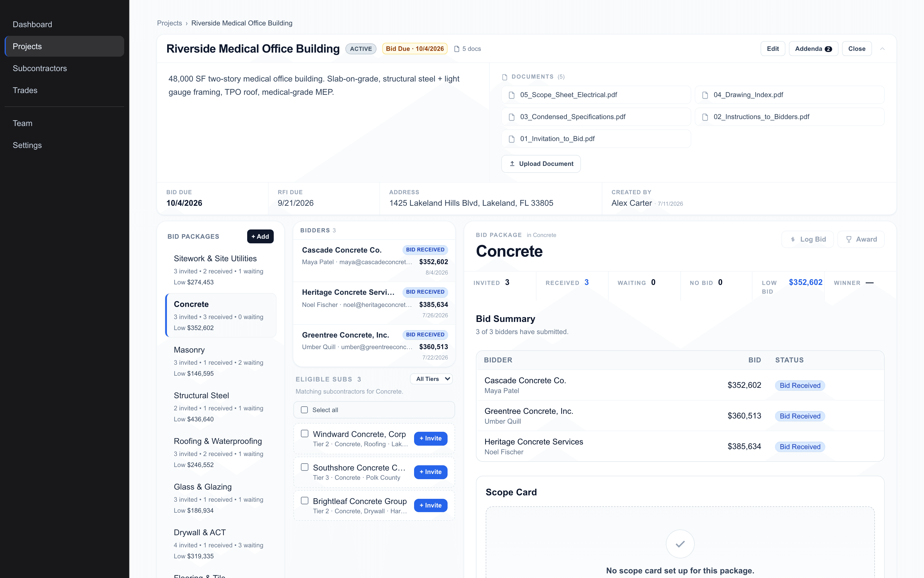924x578 pixels.
Task: Select the Masonry bid package
Action: [221, 361]
